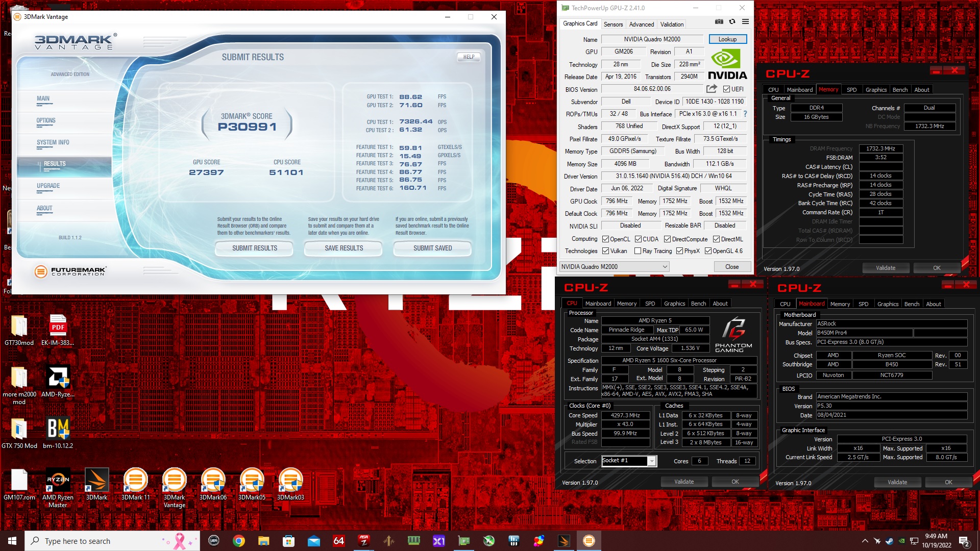Viewport: 980px width, 551px height.
Task: Toggle the DirectCompute checkbox
Action: point(667,239)
